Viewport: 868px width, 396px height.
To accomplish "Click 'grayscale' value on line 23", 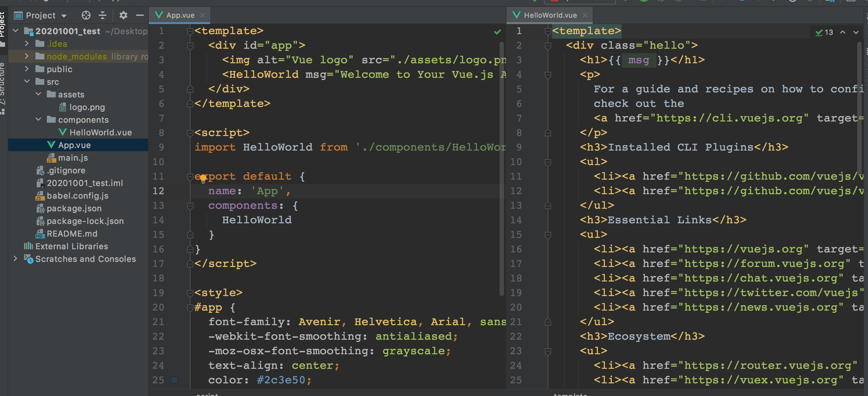I will (414, 351).
